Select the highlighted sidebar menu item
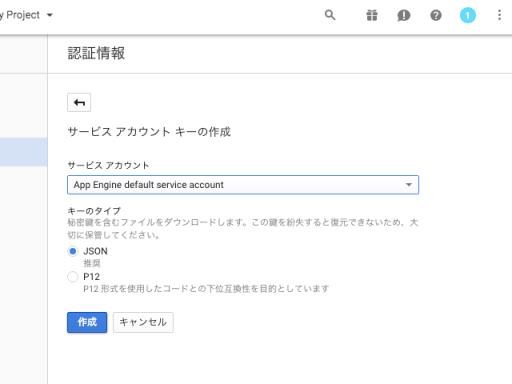512x384 pixels. [x=23, y=152]
